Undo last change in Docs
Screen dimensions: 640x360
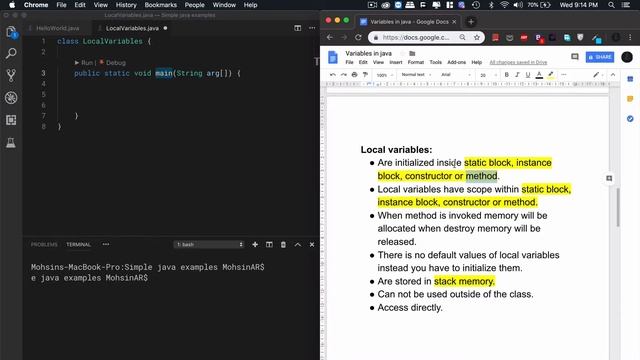333,75
